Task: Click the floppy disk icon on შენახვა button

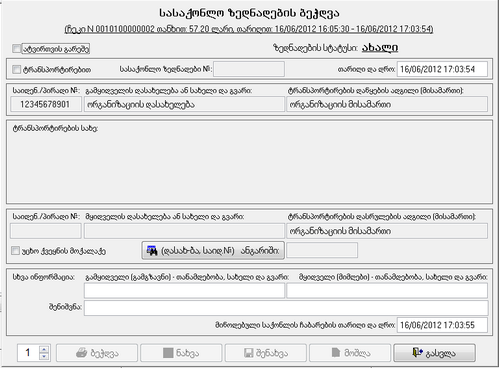Action: pos(249,353)
